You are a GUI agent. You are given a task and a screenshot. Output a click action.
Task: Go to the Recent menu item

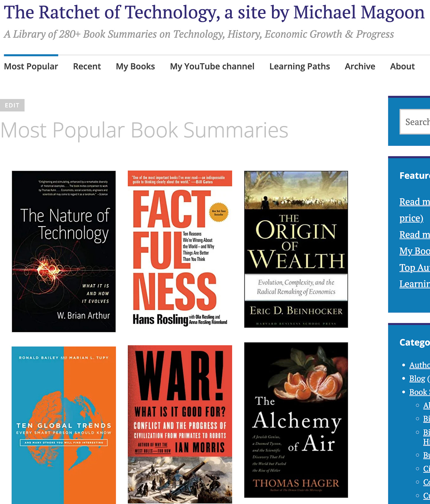[x=87, y=66]
